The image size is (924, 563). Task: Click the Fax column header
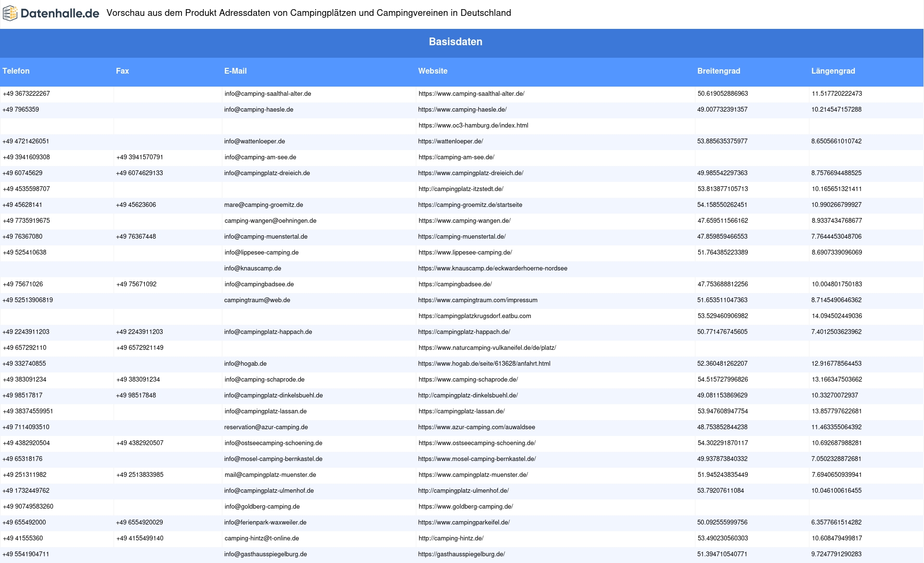(x=122, y=71)
